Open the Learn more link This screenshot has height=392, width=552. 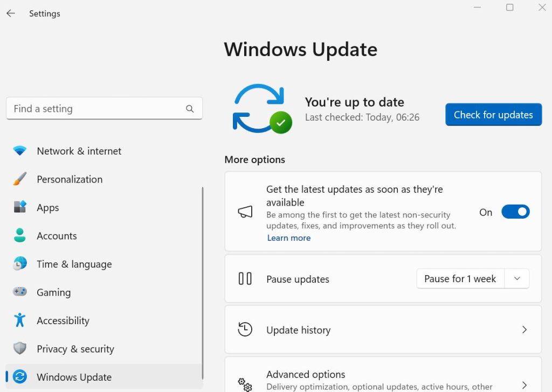[x=289, y=238]
